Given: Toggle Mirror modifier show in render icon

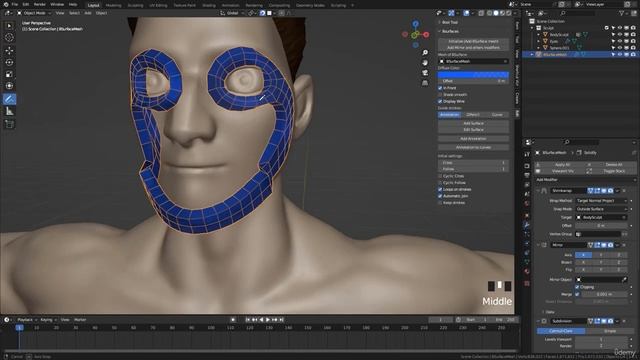Looking at the screenshot, I should pos(610,245).
